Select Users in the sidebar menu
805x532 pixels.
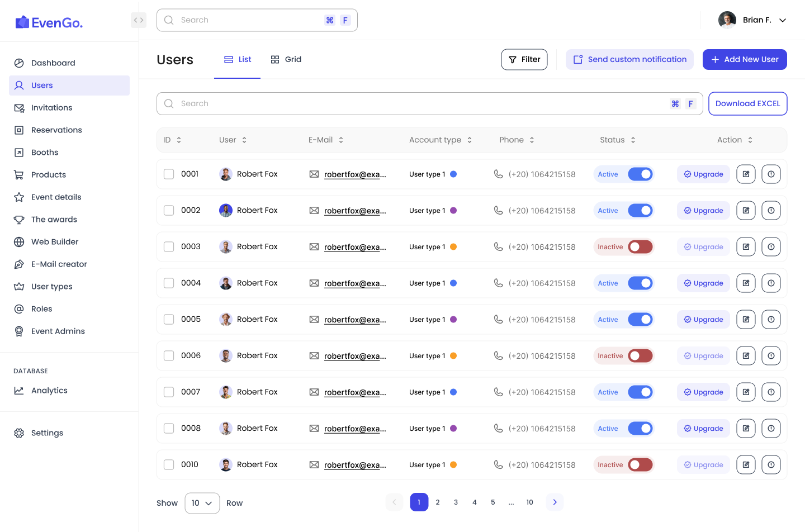(69, 85)
